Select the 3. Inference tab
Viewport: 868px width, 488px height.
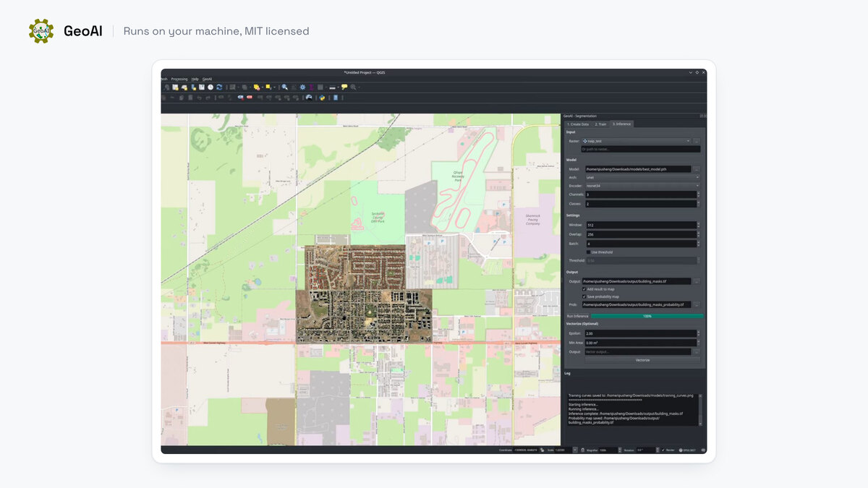622,124
